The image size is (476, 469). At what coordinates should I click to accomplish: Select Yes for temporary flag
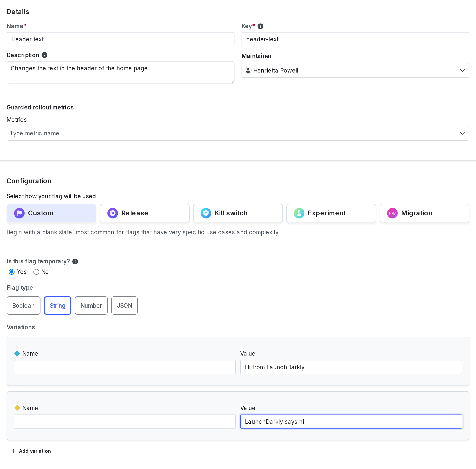click(12, 272)
